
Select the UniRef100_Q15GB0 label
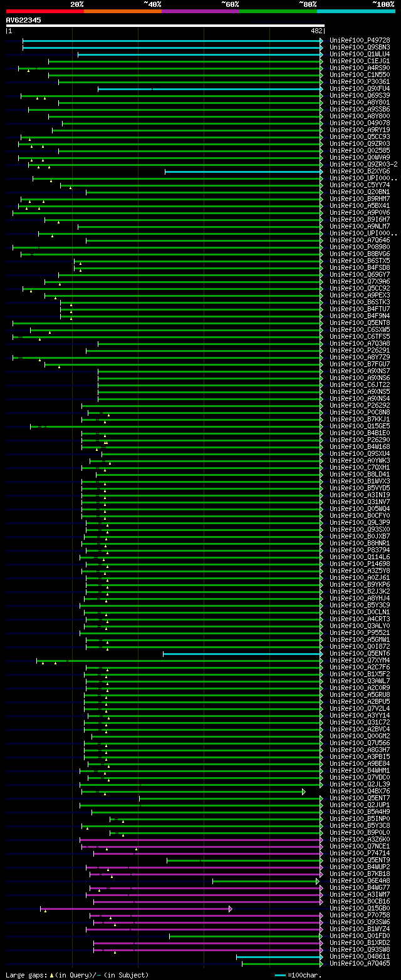[x=360, y=909]
